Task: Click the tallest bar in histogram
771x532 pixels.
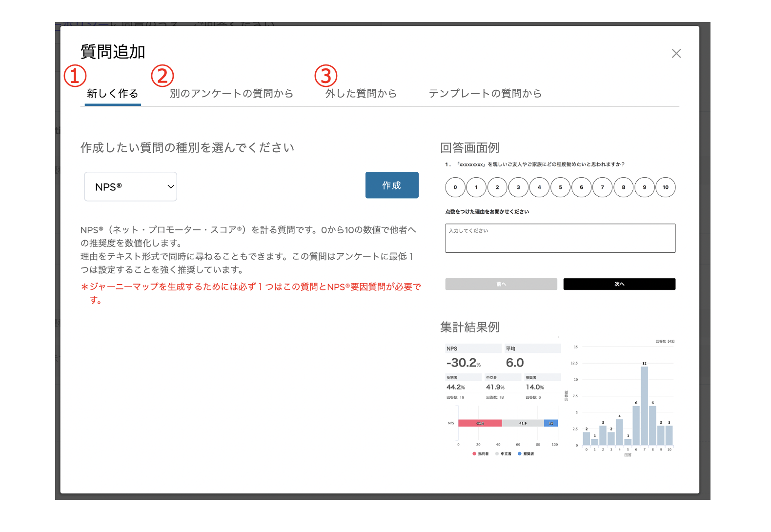Action: (644, 405)
